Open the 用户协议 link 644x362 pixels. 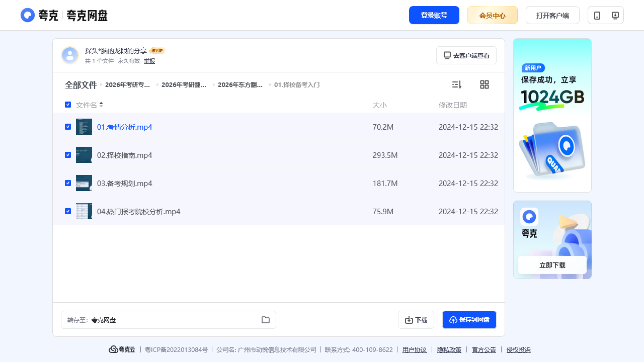pyautogui.click(x=415, y=350)
